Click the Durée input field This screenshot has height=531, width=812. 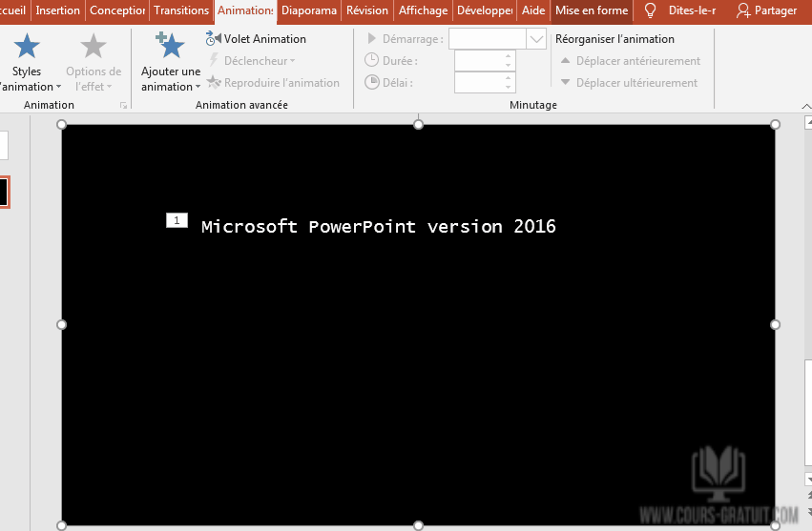(478, 61)
